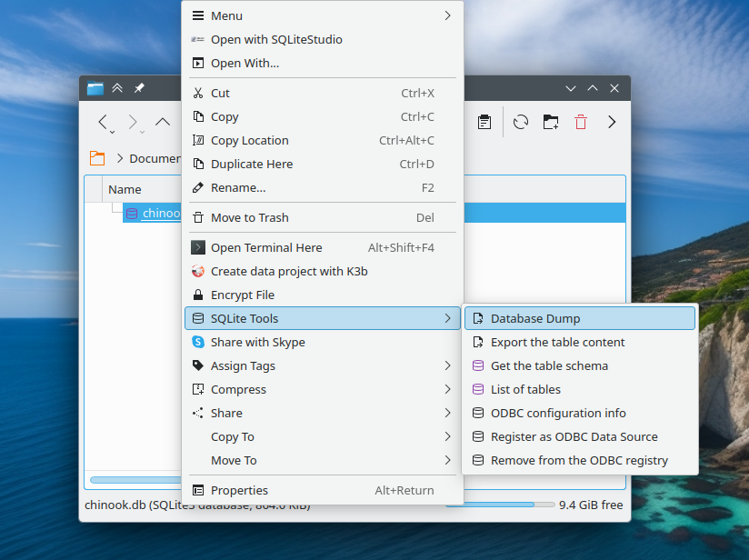Click the new folder icon in toolbar
Viewport: 749px width, 560px height.
(x=551, y=123)
